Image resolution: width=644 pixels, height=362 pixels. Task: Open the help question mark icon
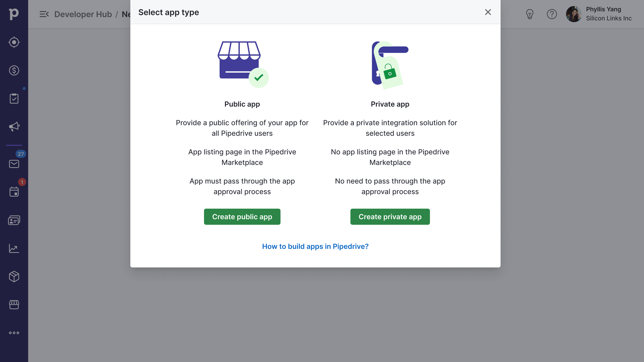click(x=552, y=14)
